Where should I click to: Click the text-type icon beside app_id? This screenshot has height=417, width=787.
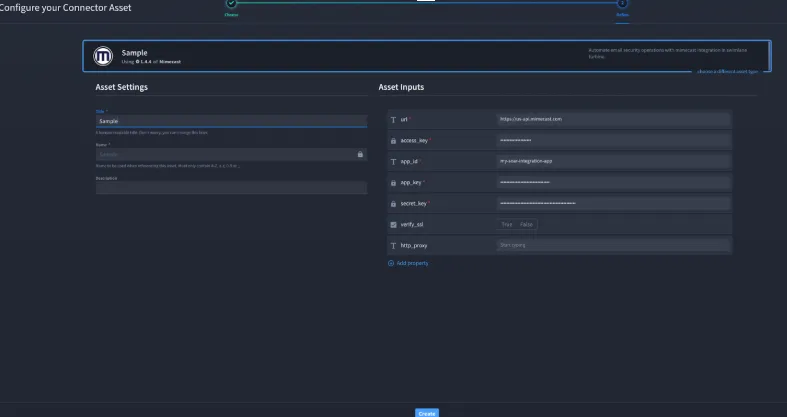pos(394,162)
